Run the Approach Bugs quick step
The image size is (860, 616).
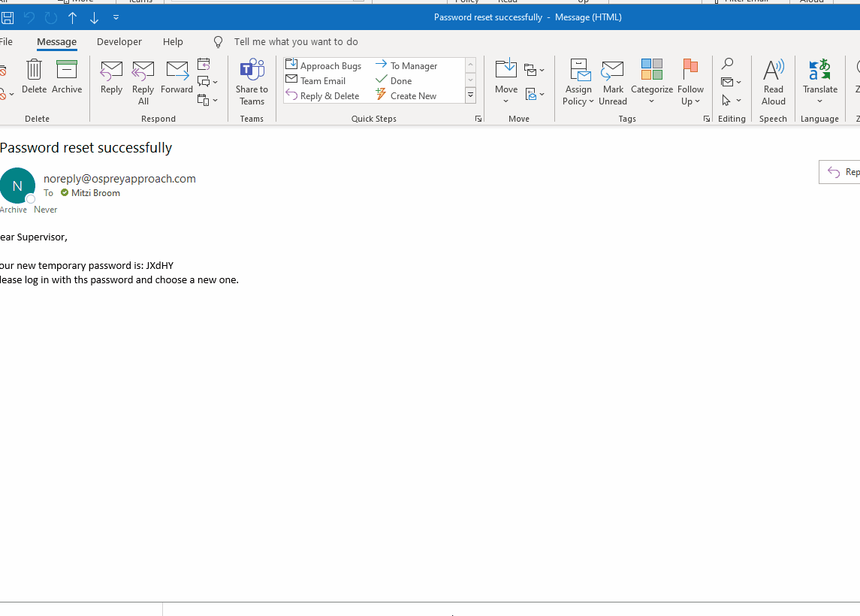(324, 65)
